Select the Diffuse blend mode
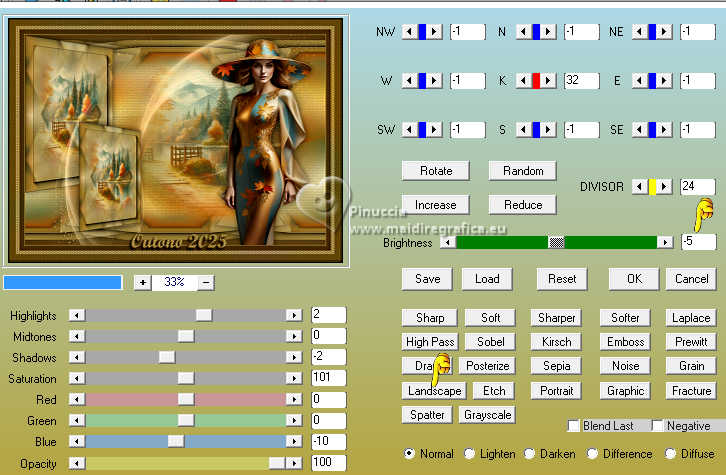Screen dimensions: 726x475 (670, 454)
